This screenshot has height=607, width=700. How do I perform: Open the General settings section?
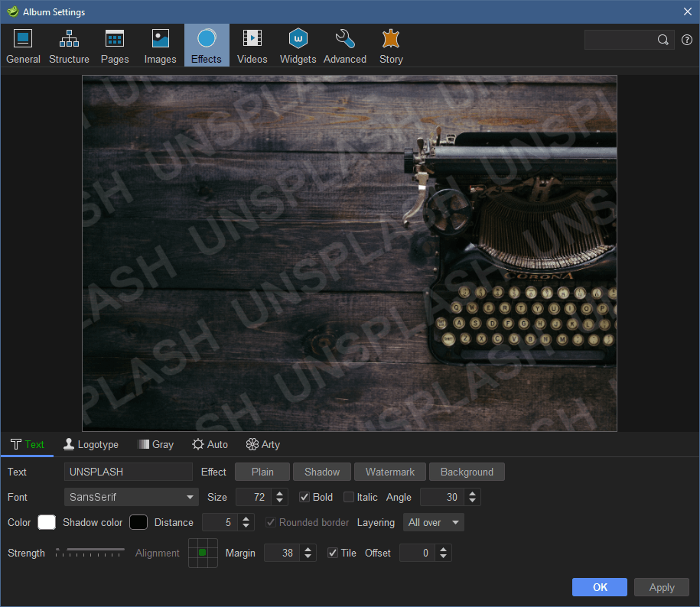[23, 45]
